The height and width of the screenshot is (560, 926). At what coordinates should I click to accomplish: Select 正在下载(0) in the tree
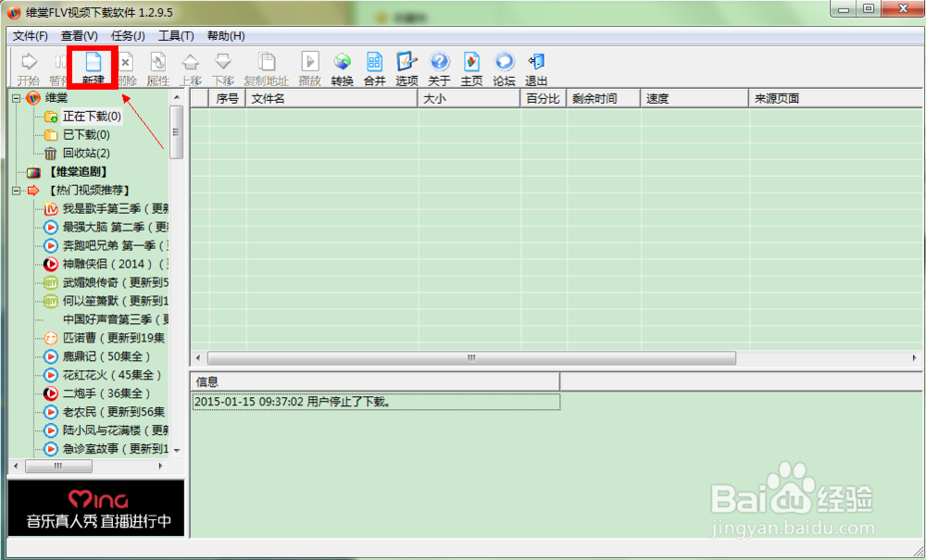click(92, 117)
